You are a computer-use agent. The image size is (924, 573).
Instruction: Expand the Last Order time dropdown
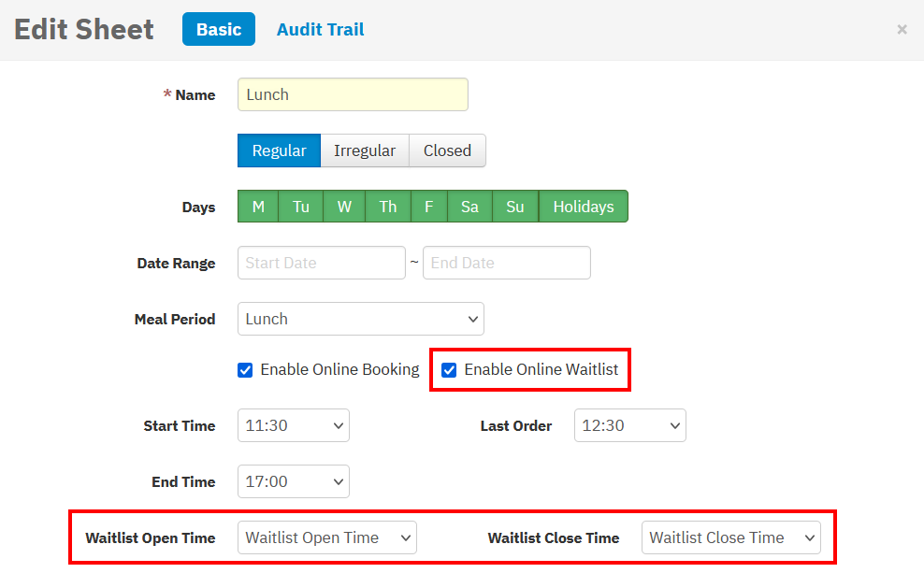tap(629, 425)
